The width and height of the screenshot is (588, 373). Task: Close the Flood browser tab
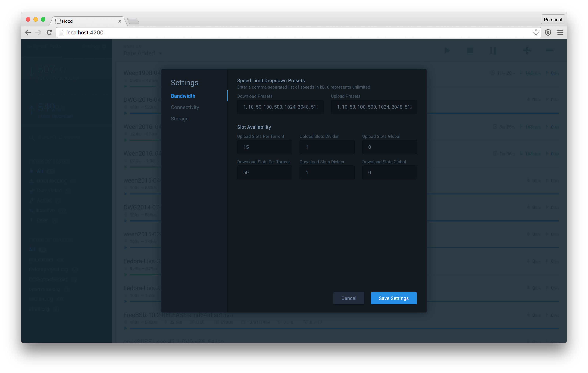coord(120,21)
